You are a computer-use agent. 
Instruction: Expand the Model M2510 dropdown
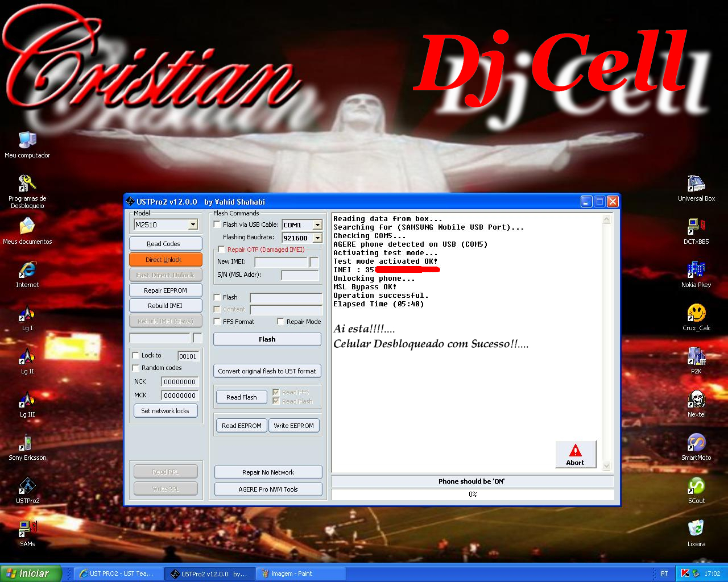click(x=193, y=225)
